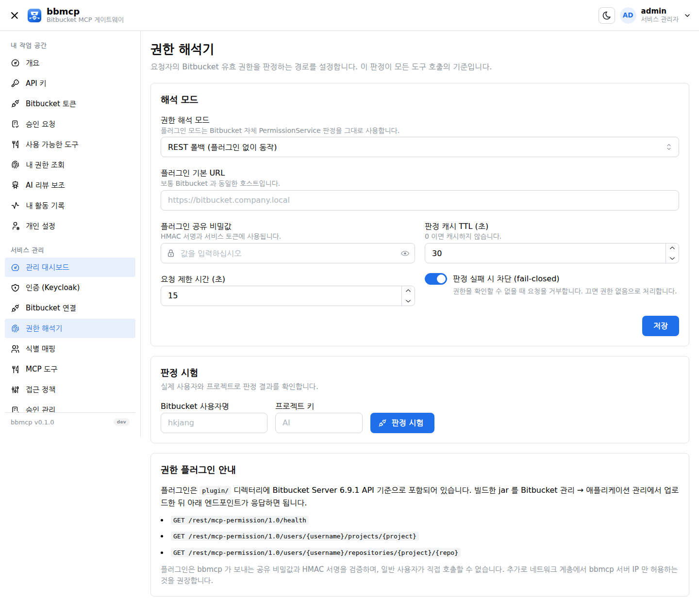Increase 판정 캐시 TTL with up arrow
699x616 pixels.
pyautogui.click(x=672, y=248)
